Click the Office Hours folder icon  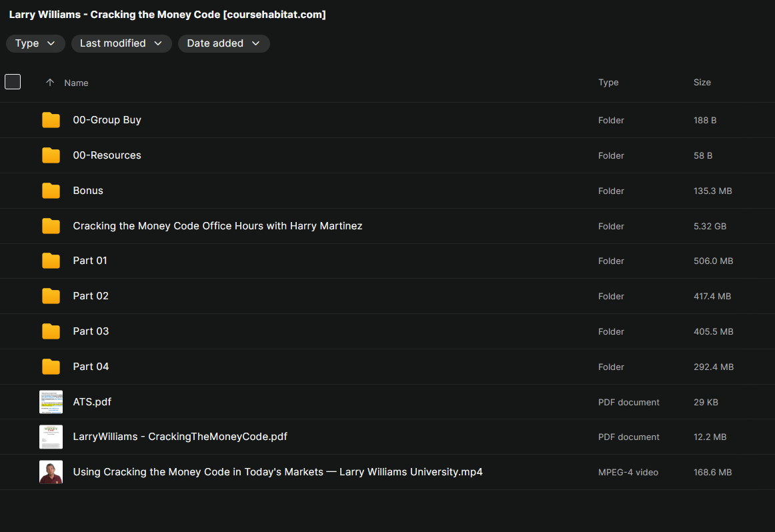click(51, 226)
